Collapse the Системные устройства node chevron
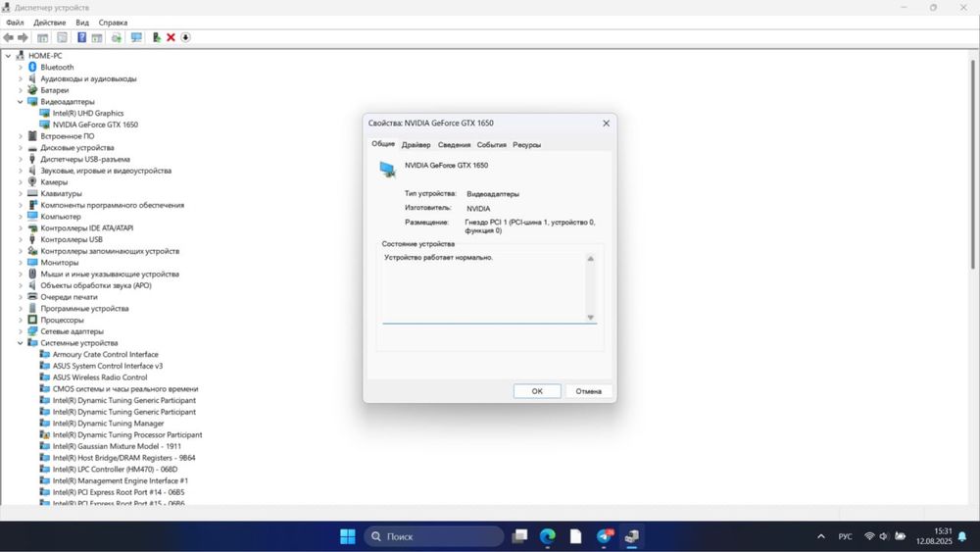This screenshot has width=980, height=552. pos(20,342)
